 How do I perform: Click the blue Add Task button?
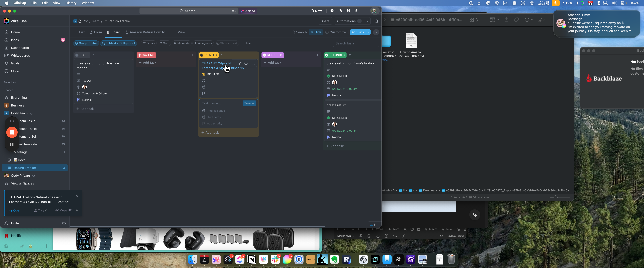coord(358,32)
